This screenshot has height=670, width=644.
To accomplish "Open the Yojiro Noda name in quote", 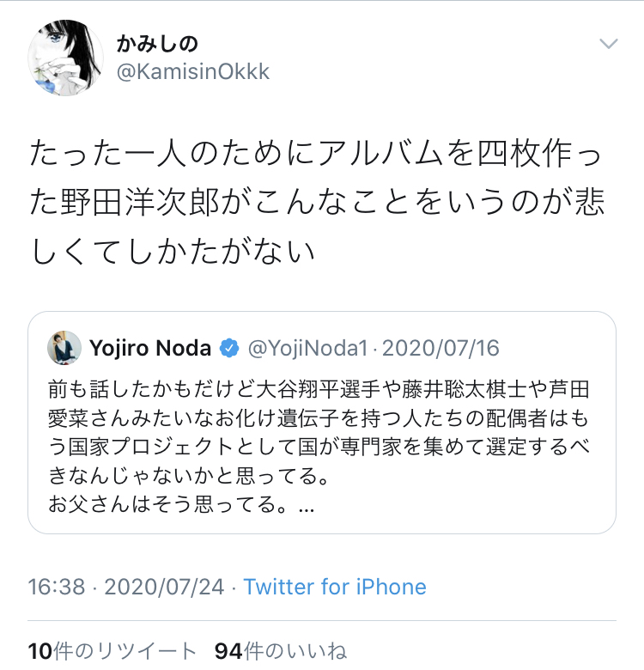I will click(150, 348).
